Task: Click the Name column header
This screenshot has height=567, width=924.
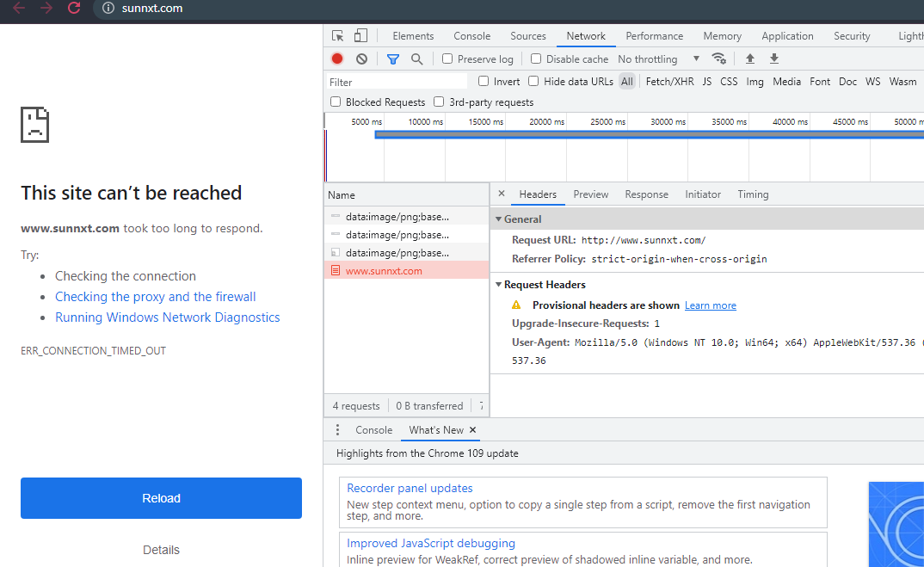Action: point(407,194)
